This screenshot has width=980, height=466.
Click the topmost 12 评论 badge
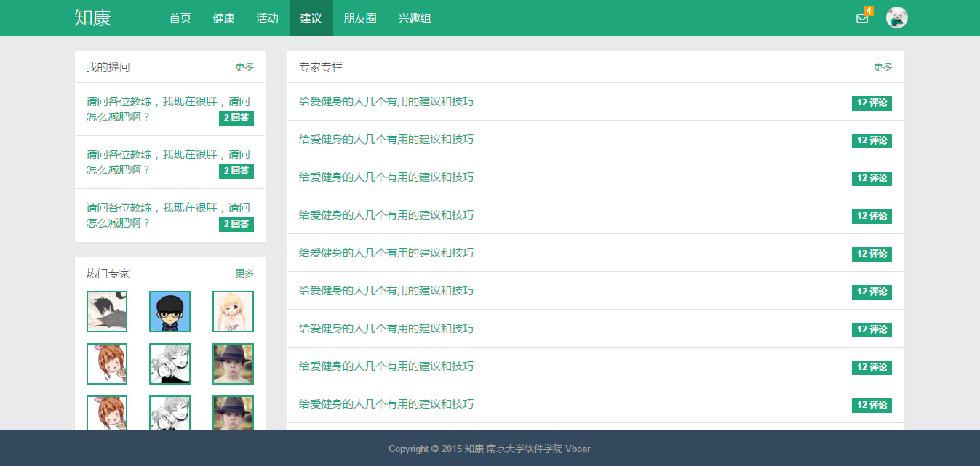click(872, 103)
